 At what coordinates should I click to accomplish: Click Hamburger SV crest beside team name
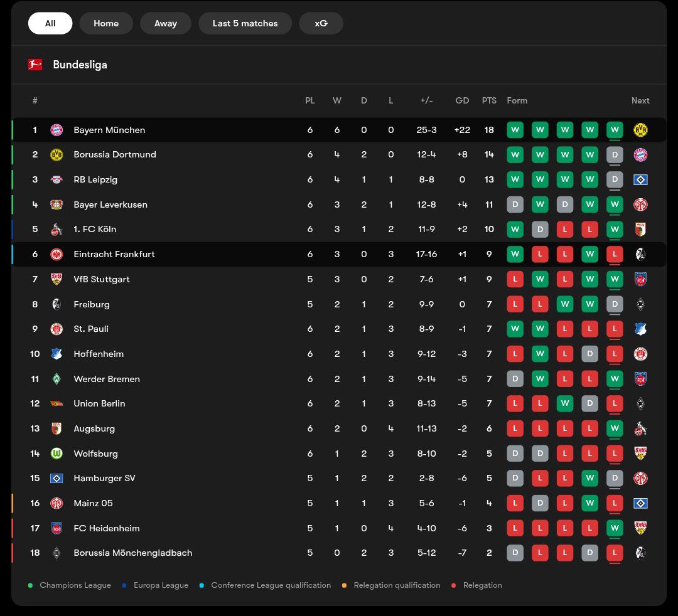(x=56, y=478)
